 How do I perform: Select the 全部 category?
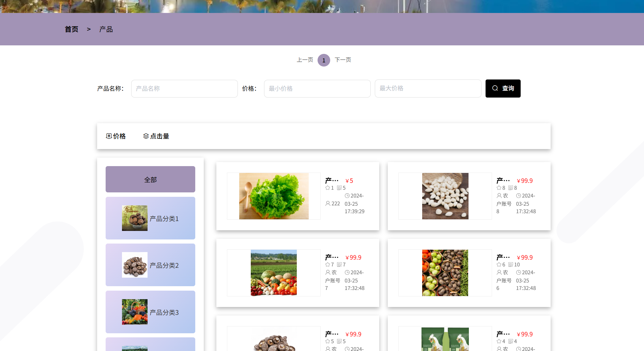click(x=150, y=179)
